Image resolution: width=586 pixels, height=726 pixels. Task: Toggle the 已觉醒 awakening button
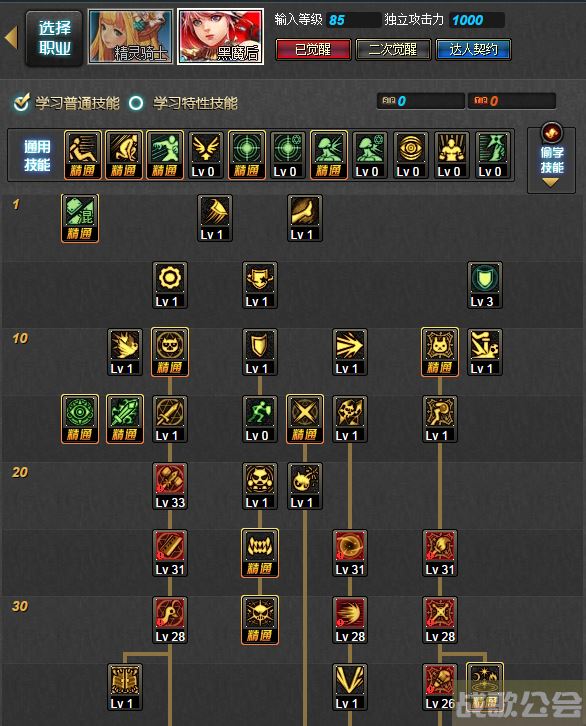[313, 50]
